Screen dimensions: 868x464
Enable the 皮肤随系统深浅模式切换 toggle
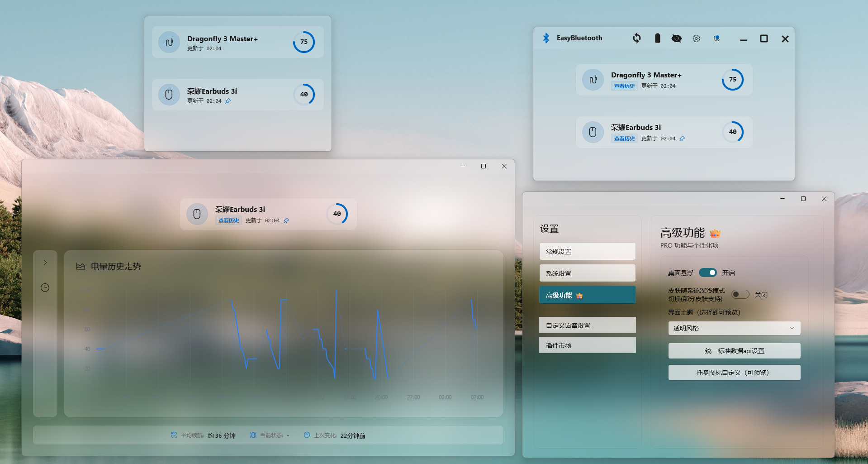tap(740, 294)
